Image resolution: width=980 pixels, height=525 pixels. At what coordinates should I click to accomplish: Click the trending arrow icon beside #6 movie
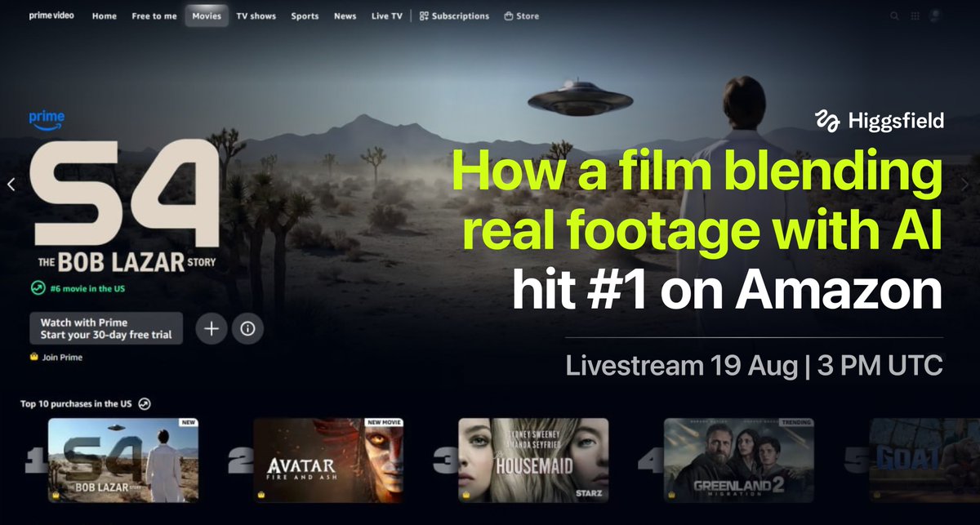click(x=38, y=288)
